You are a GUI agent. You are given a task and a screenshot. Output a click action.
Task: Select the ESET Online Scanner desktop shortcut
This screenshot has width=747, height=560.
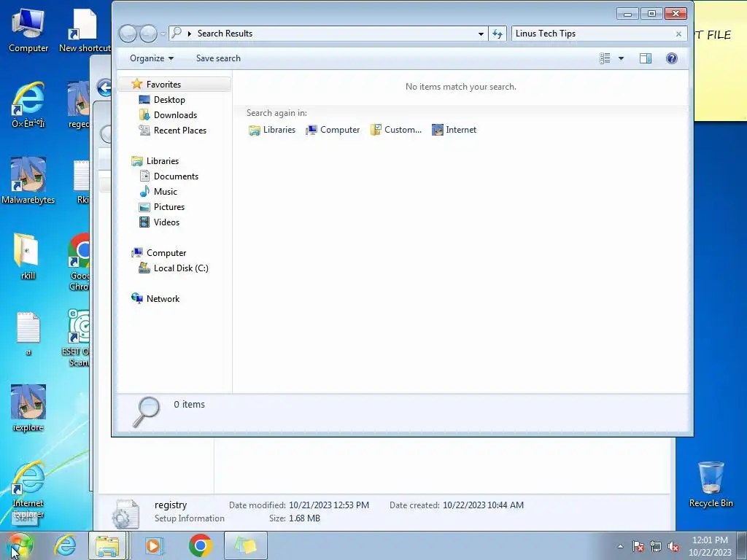pyautogui.click(x=76, y=337)
